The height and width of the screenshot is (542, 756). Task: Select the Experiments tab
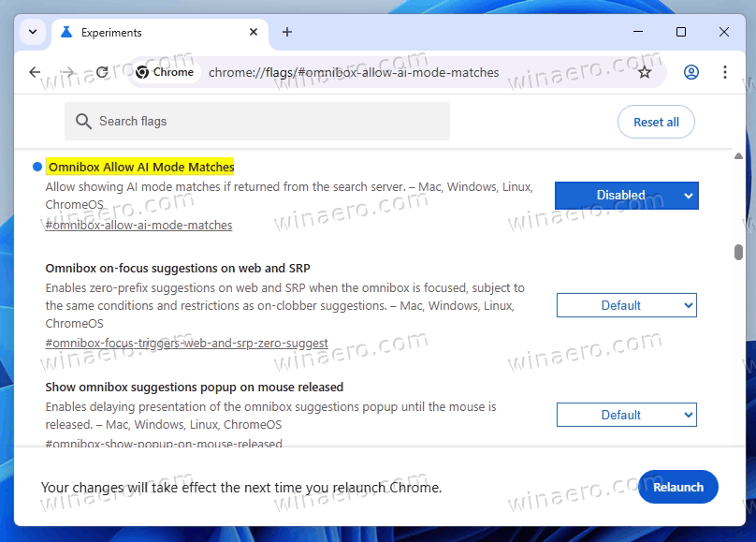pos(140,32)
